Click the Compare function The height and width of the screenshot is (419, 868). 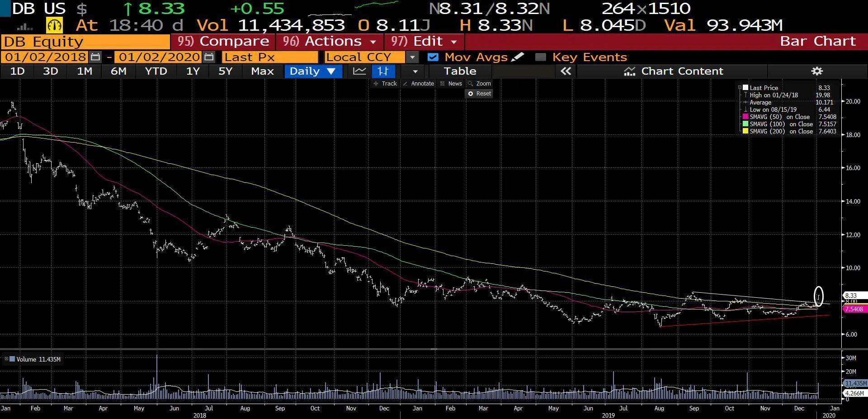point(223,42)
